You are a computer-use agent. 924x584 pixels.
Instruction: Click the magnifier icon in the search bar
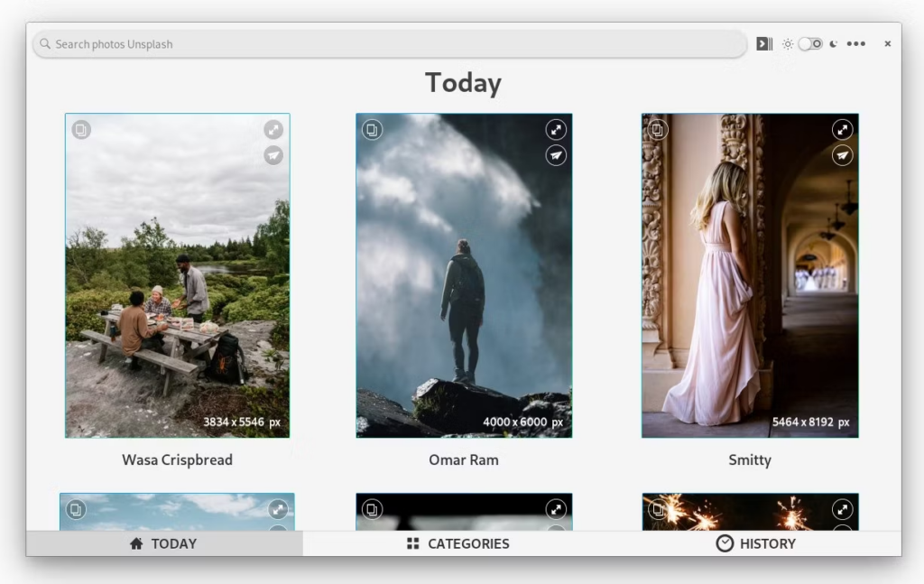(x=45, y=43)
